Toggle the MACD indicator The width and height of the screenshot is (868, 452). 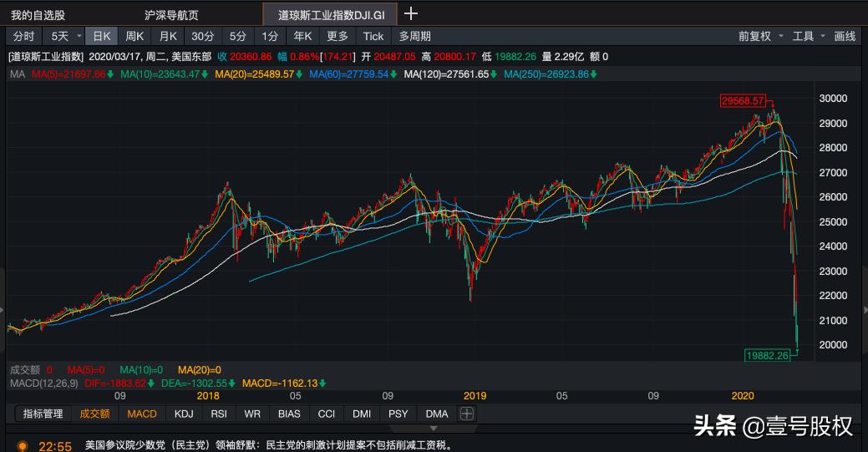click(142, 414)
